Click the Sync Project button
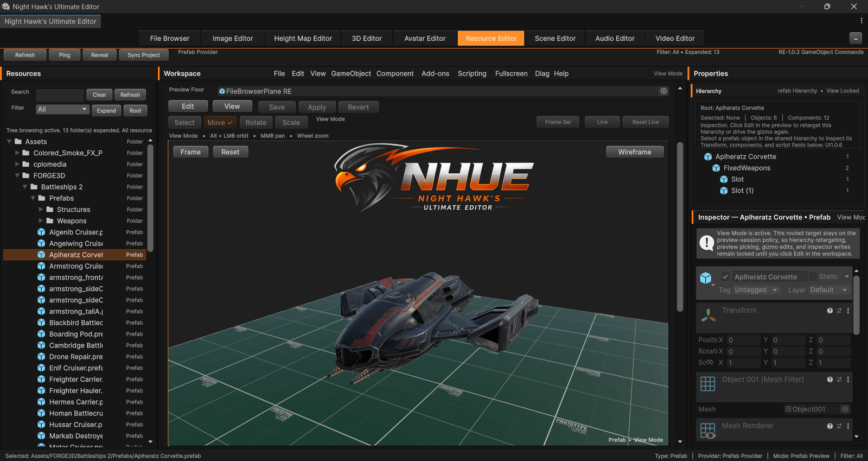This screenshot has width=868, height=461. click(144, 55)
